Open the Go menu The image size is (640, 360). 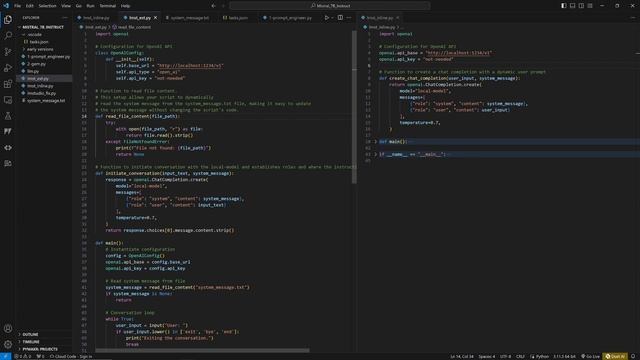coord(79,6)
